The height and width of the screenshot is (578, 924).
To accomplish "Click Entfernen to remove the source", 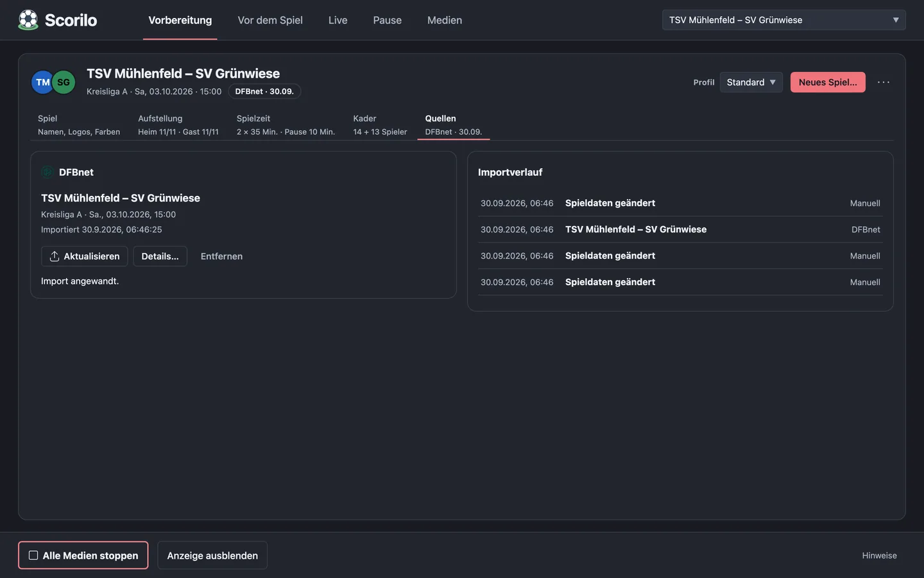I will (x=221, y=256).
